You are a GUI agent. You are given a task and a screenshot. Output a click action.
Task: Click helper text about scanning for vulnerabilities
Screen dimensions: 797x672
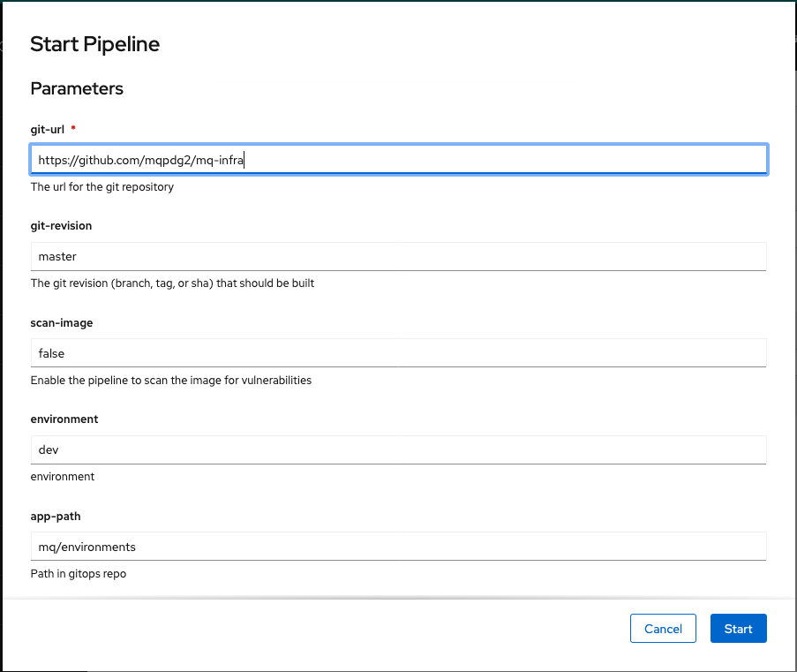click(x=171, y=380)
